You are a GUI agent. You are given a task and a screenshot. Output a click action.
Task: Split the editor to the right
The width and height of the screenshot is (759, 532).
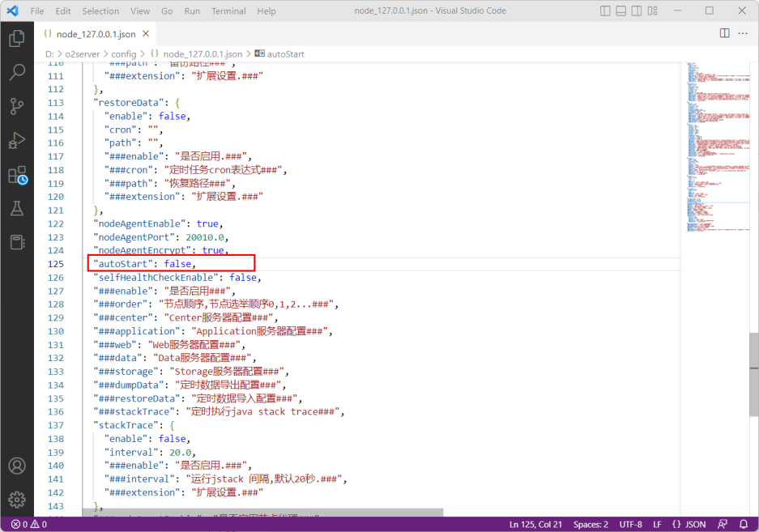coord(724,33)
